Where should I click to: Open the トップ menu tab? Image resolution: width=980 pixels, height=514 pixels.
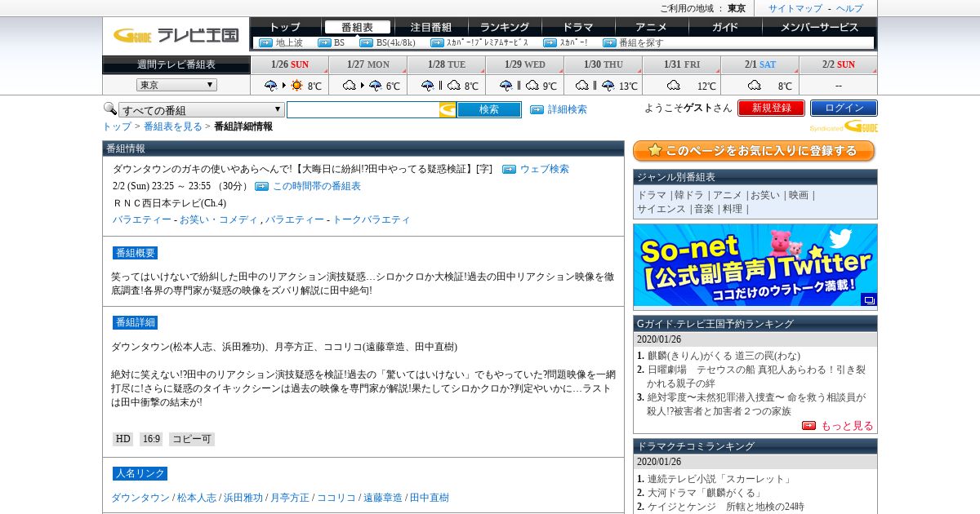(x=285, y=27)
